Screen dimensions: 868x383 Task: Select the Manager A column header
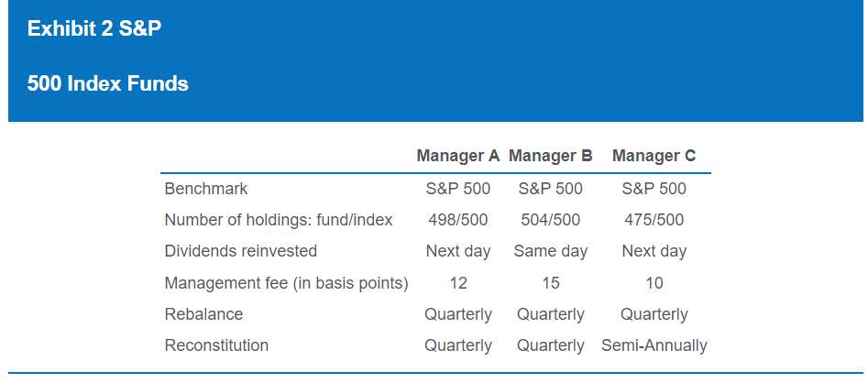457,156
